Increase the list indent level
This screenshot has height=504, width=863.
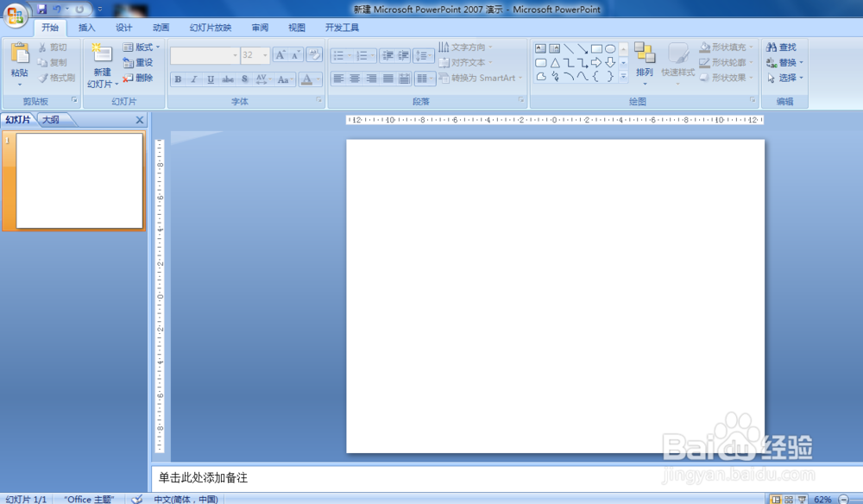pos(403,55)
